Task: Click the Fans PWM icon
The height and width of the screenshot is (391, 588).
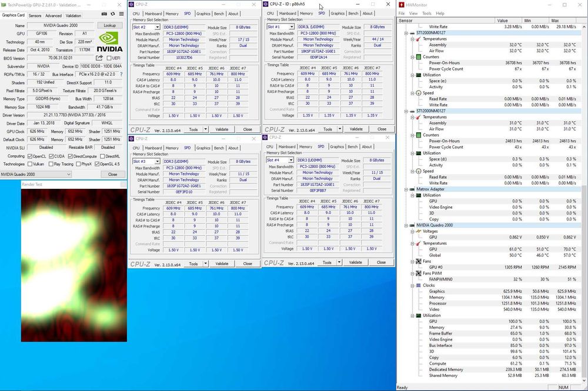Action: click(419, 273)
